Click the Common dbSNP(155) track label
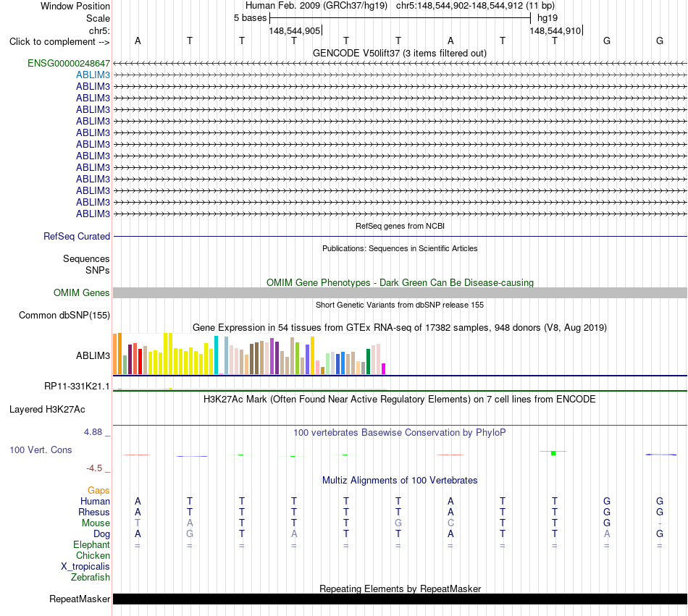 pyautogui.click(x=64, y=315)
